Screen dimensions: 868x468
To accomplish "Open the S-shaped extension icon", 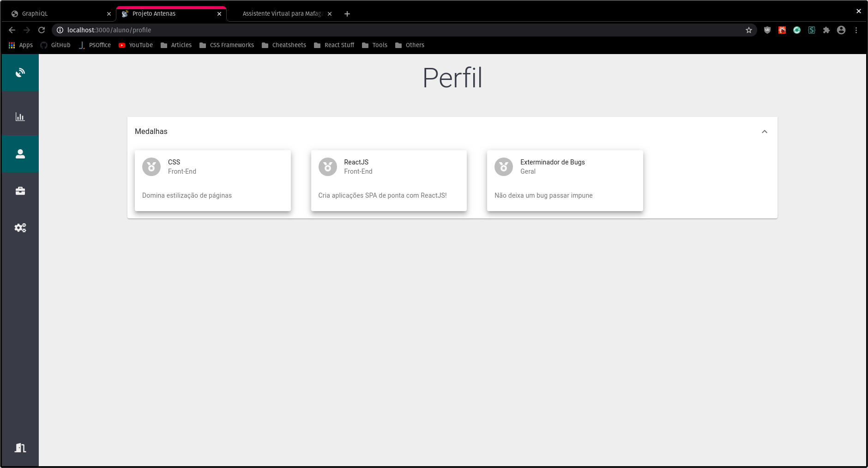I will point(812,30).
